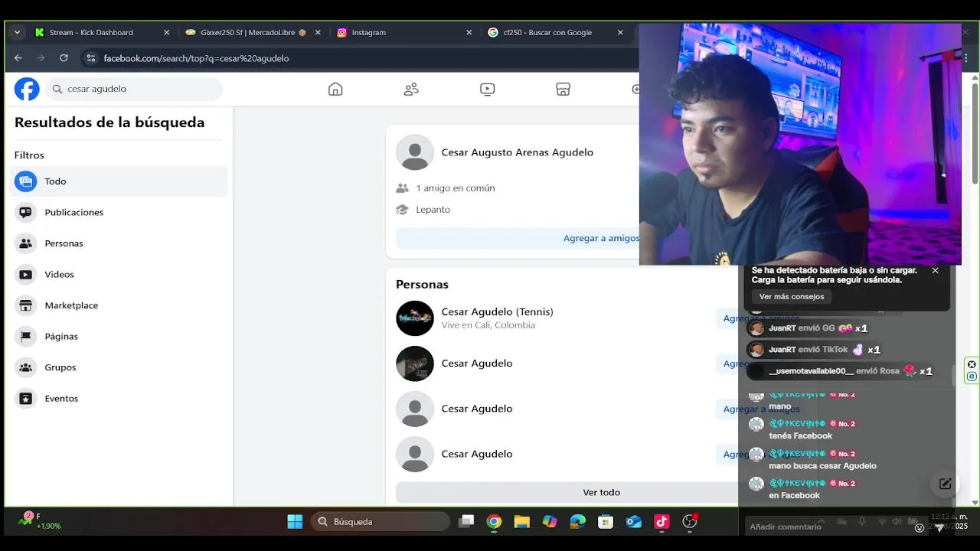
Task: Click 'Vive en Cali, Colombia' text
Action: coord(488,325)
